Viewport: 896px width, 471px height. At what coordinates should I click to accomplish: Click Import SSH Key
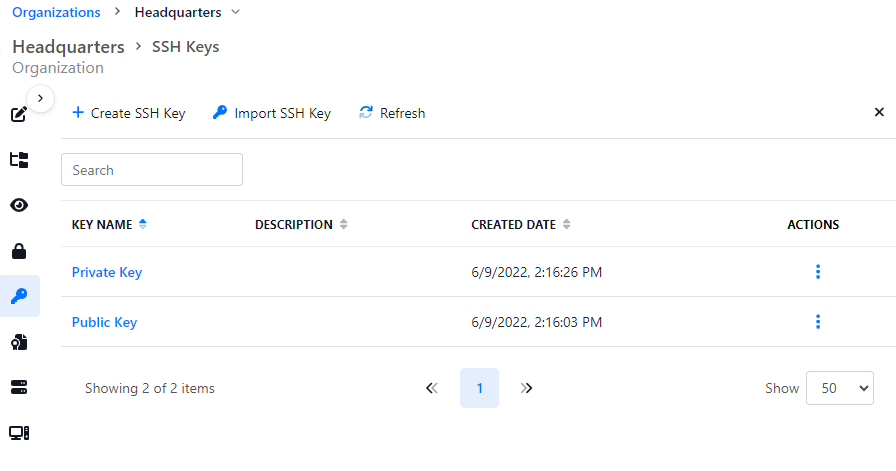(272, 113)
